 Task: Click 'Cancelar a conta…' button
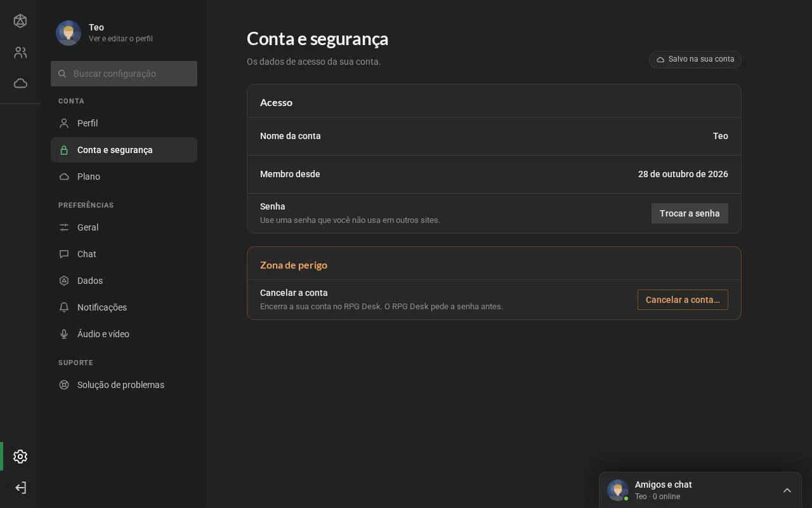(683, 300)
